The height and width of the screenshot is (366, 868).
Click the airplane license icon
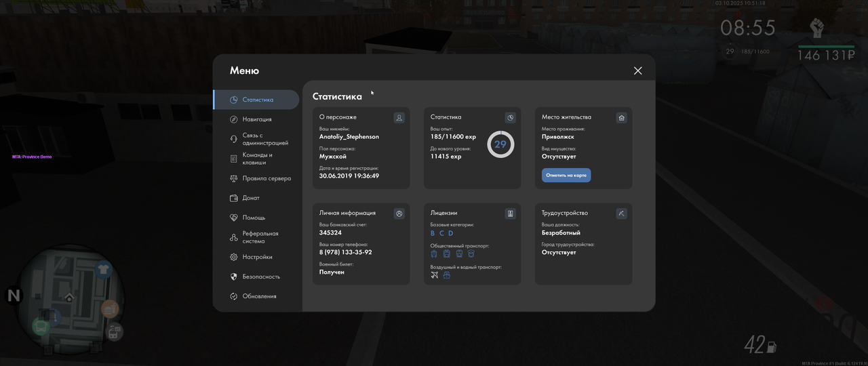pos(435,275)
